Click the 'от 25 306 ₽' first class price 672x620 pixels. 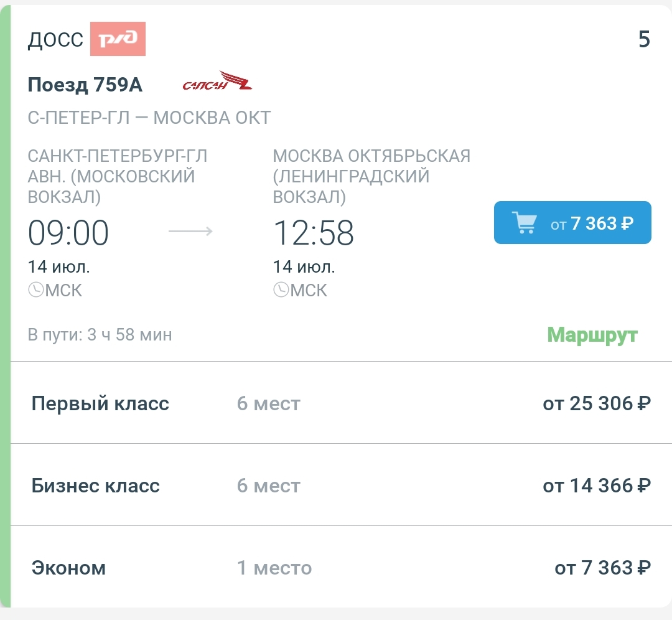click(596, 403)
